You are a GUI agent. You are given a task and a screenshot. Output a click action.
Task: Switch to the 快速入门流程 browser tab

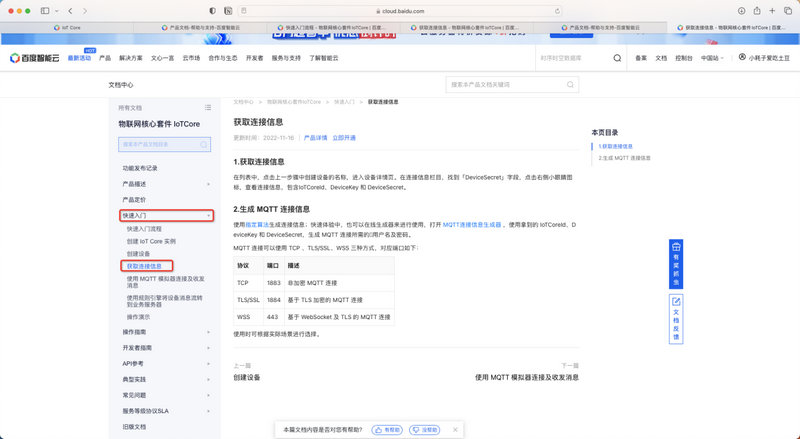334,28
